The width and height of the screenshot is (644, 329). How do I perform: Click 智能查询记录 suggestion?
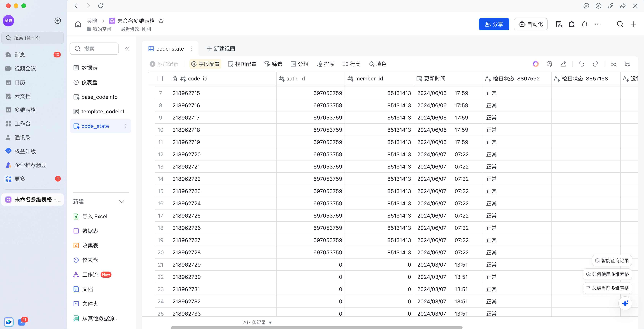pos(612,260)
